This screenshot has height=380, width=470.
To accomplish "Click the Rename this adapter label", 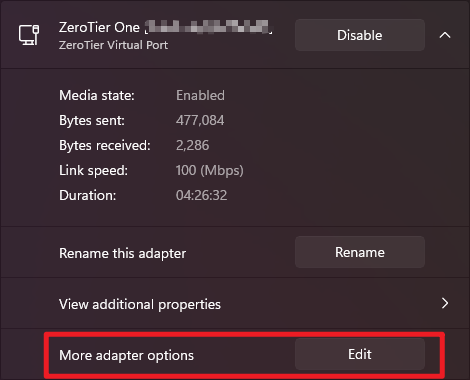I will [122, 253].
